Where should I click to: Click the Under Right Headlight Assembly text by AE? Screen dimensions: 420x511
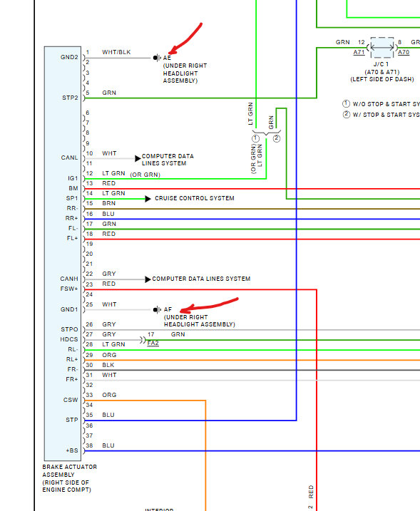click(x=185, y=73)
